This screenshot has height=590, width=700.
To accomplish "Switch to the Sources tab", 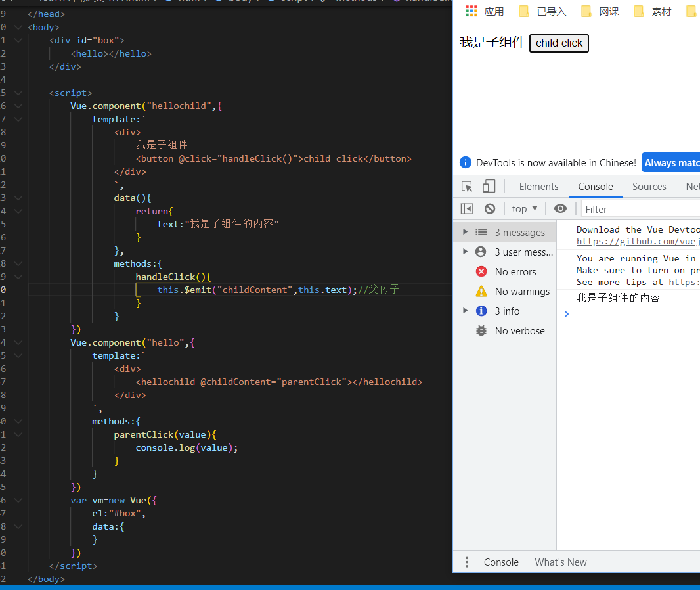I will [x=649, y=187].
